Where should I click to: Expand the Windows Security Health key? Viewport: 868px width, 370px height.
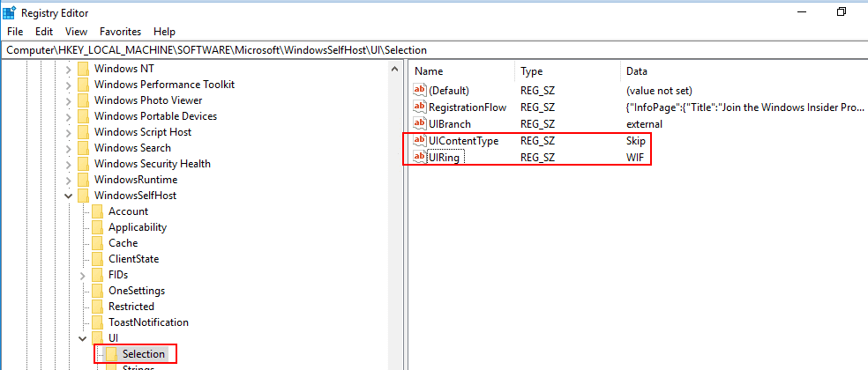(x=68, y=164)
